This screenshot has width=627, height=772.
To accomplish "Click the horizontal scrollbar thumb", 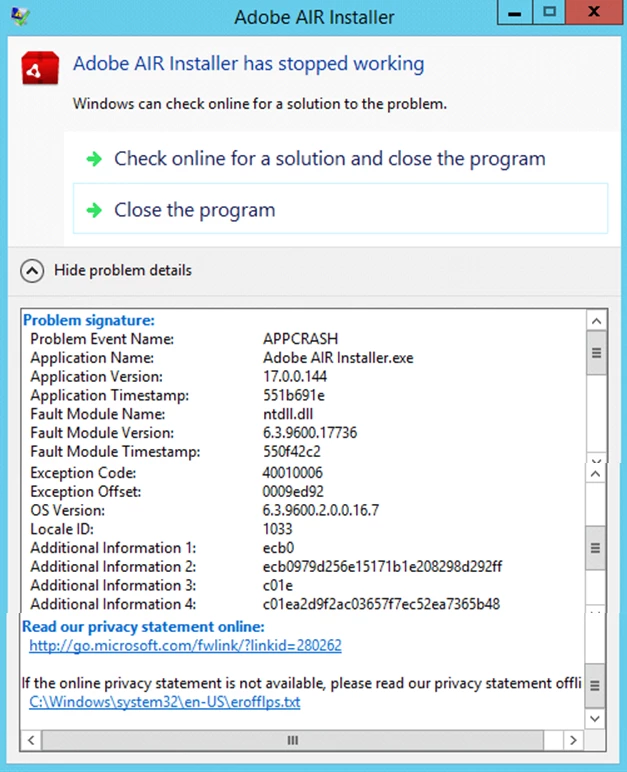I will tap(293, 740).
